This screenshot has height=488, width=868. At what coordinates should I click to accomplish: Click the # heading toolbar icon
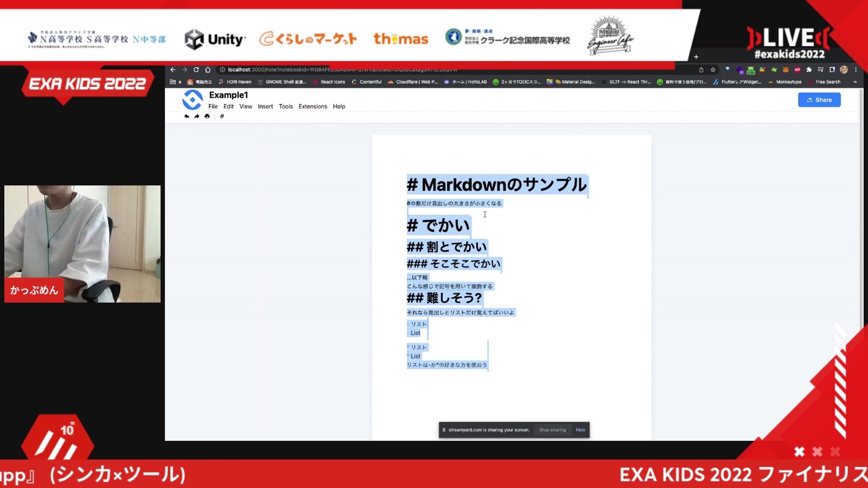[222, 116]
